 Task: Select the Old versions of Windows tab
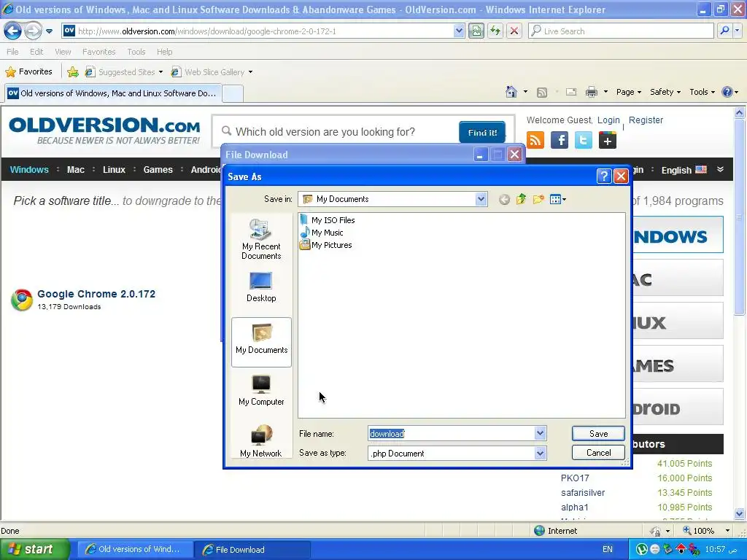pos(113,93)
